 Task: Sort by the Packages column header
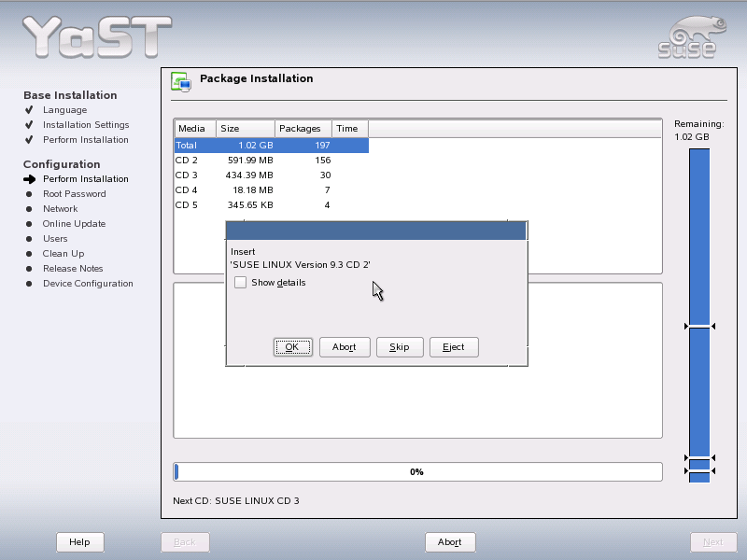(x=303, y=129)
